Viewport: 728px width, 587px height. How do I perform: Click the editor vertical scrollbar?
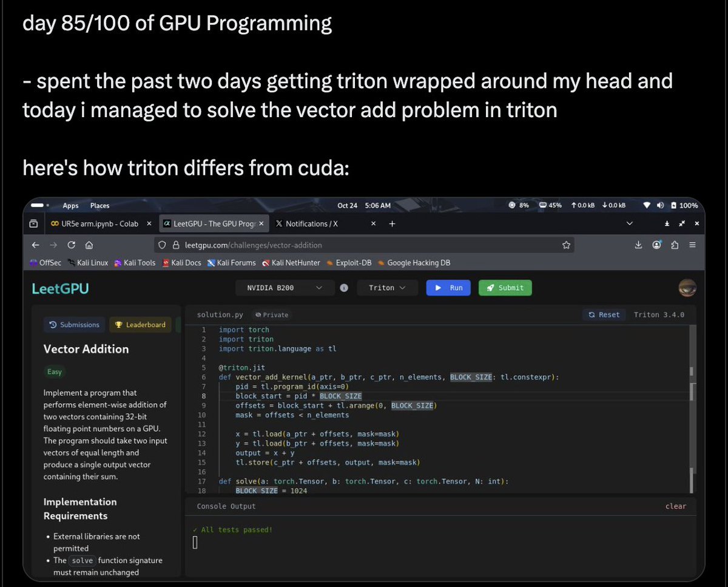coord(692,410)
